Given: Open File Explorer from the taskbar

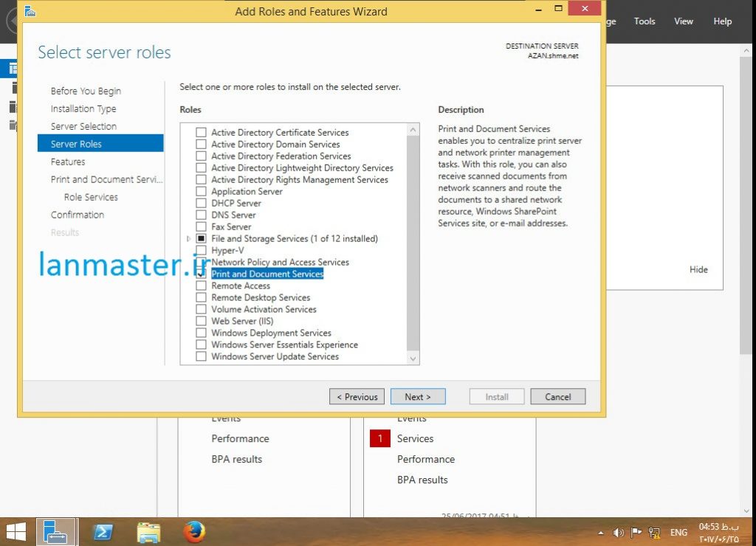Looking at the screenshot, I should [148, 531].
